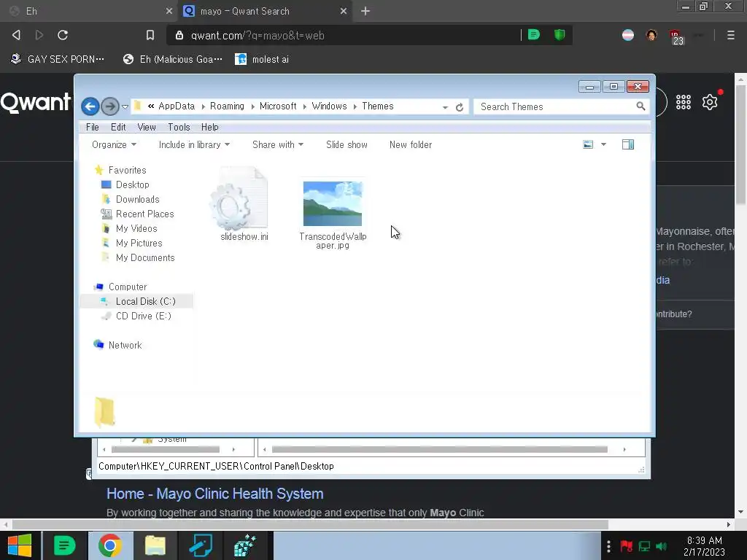
Task: Refresh the Themes folder view
Action: pos(460,107)
